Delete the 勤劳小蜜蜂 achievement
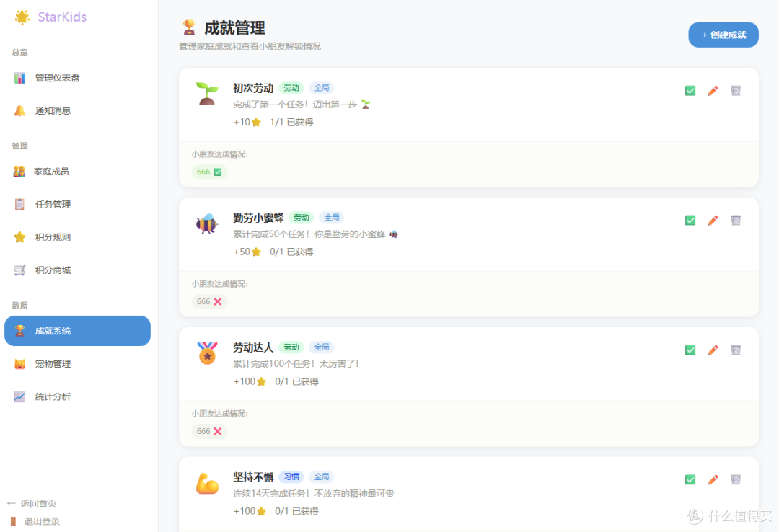Viewport: 779px width, 532px height. pyautogui.click(x=736, y=220)
